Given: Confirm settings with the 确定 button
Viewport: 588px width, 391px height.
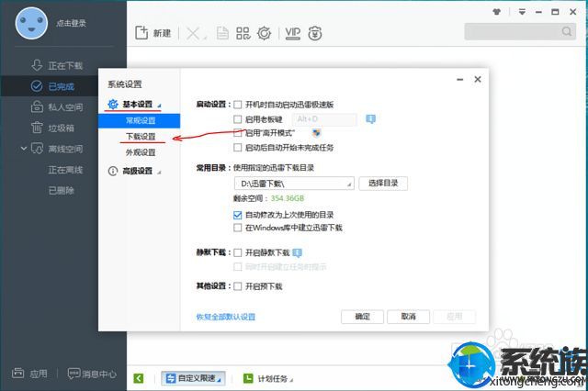Looking at the screenshot, I should (362, 317).
